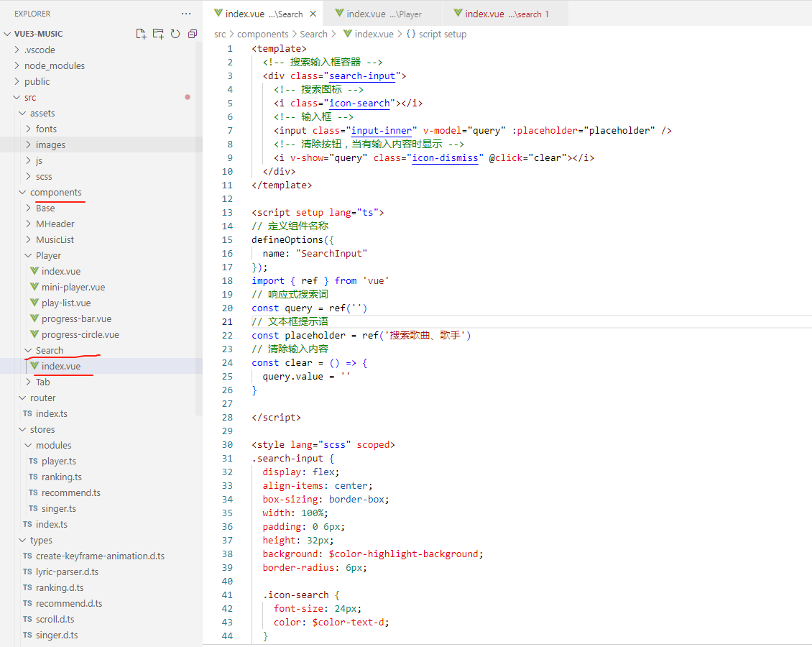Open ranking.ts file
Viewport: 812px width, 647px height.
coord(61,477)
